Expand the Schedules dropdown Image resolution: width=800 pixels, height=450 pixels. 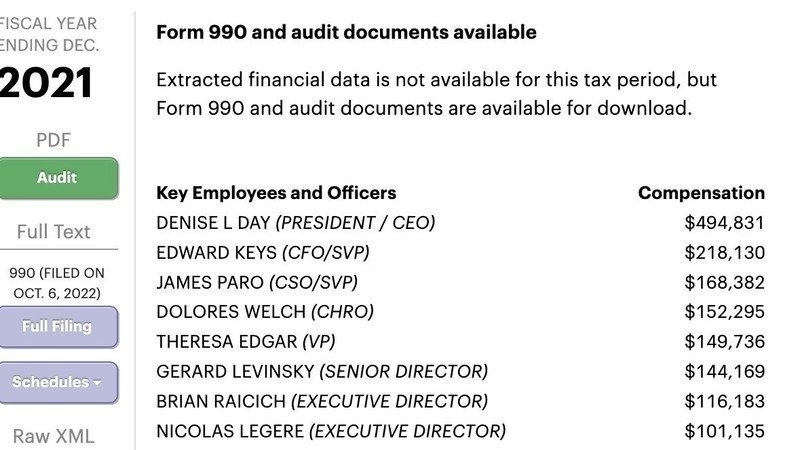57,382
